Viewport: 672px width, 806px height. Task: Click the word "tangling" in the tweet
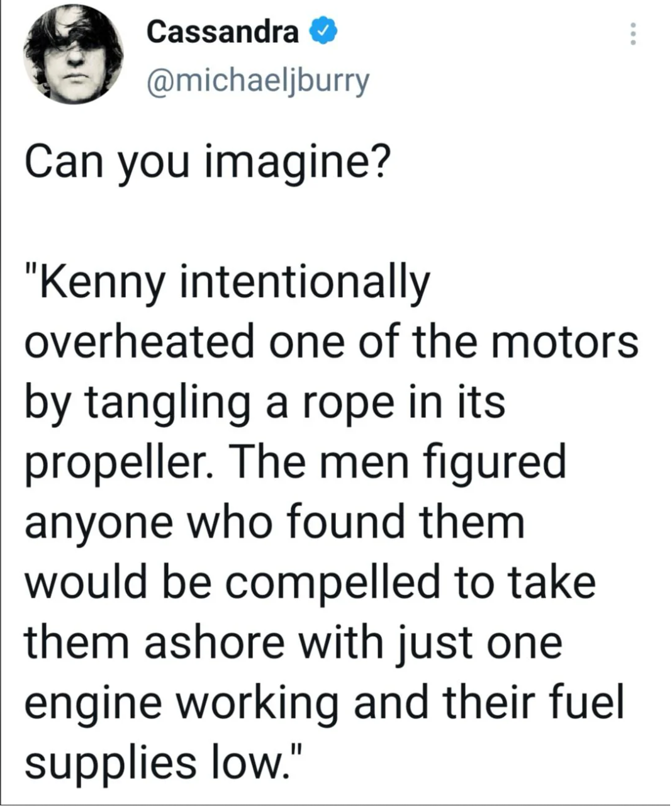click(x=168, y=405)
